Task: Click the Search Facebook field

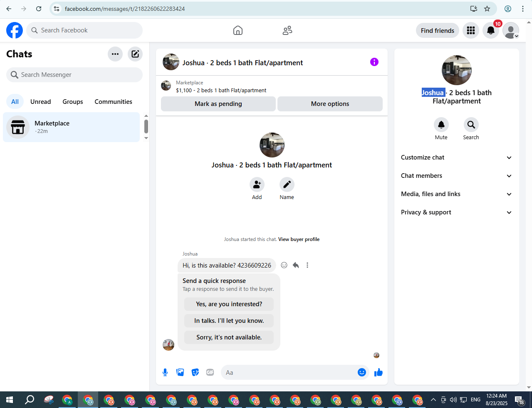Action: pos(84,30)
